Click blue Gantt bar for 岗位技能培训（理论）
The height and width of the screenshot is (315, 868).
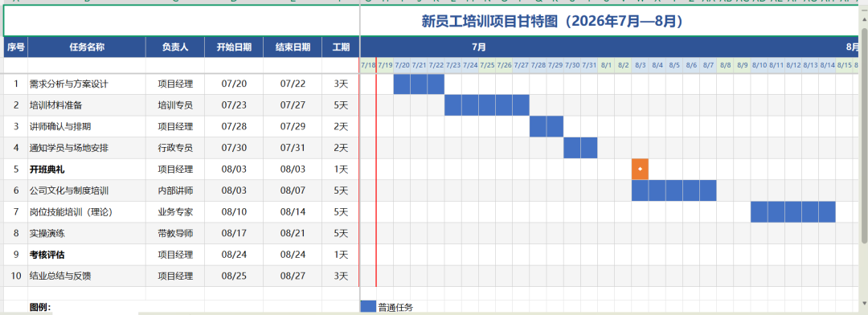click(793, 212)
